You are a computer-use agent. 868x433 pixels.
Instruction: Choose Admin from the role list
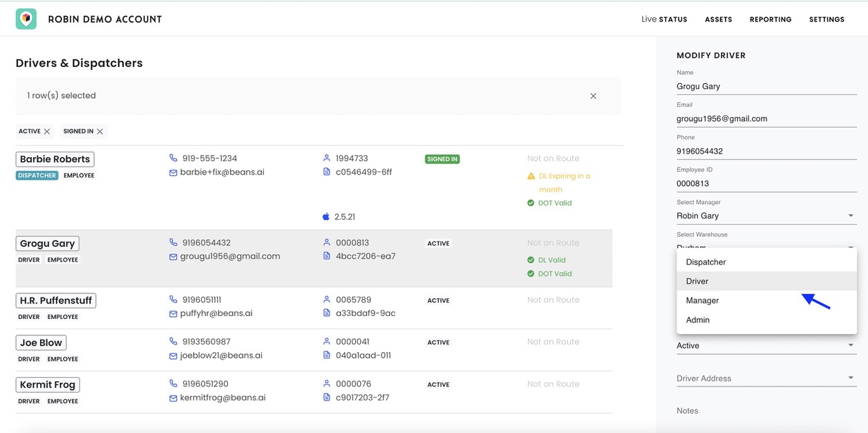[x=766, y=320]
